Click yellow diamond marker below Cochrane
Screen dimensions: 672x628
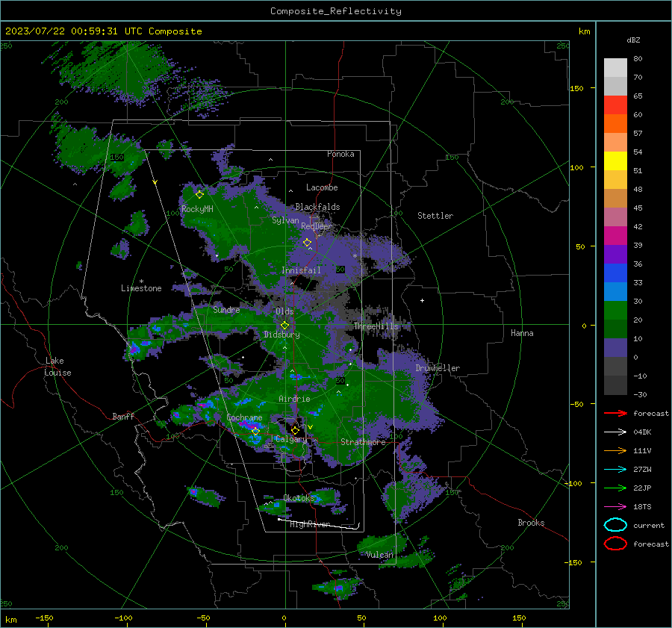(255, 432)
